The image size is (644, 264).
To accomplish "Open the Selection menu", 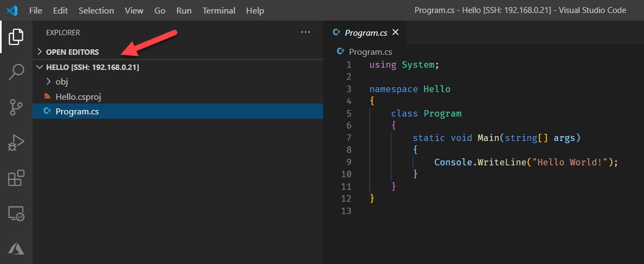I will click(96, 10).
